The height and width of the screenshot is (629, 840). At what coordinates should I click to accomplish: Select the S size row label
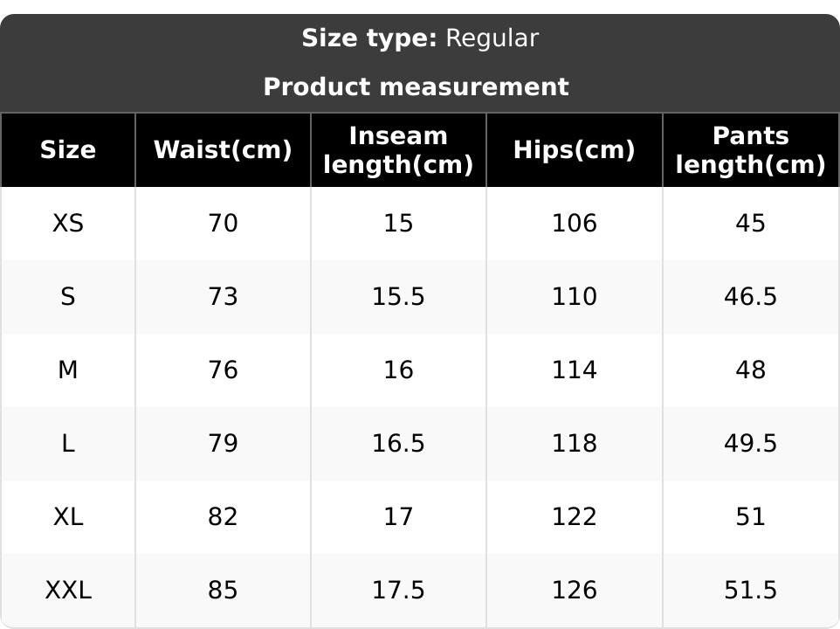tap(68, 297)
